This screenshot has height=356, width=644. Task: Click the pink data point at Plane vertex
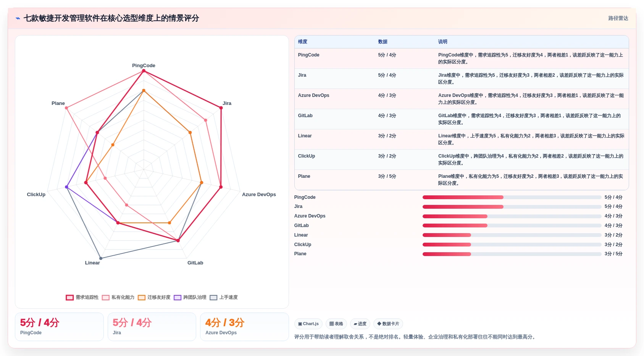click(x=66, y=108)
